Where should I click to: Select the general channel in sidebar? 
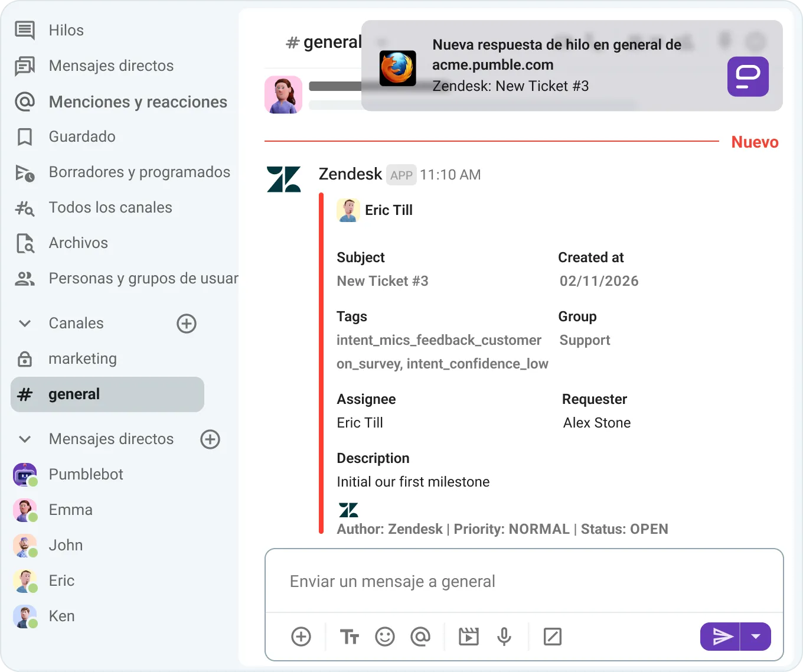tap(107, 394)
